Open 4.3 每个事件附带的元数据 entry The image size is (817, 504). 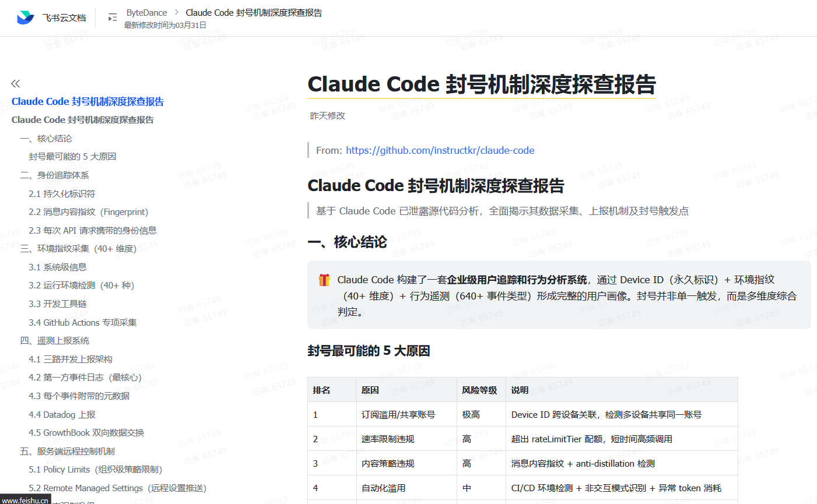tap(79, 396)
